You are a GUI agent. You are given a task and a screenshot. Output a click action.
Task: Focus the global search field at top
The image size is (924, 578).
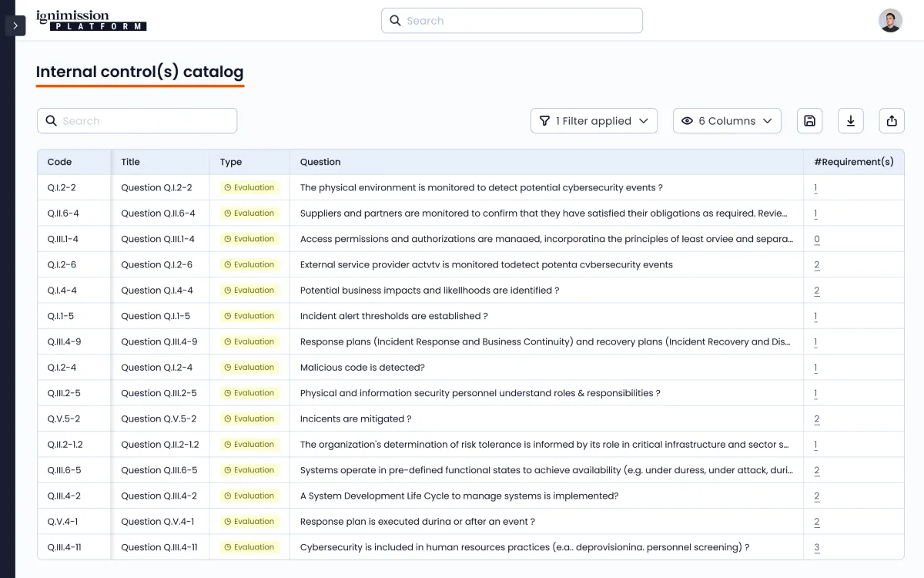point(512,21)
